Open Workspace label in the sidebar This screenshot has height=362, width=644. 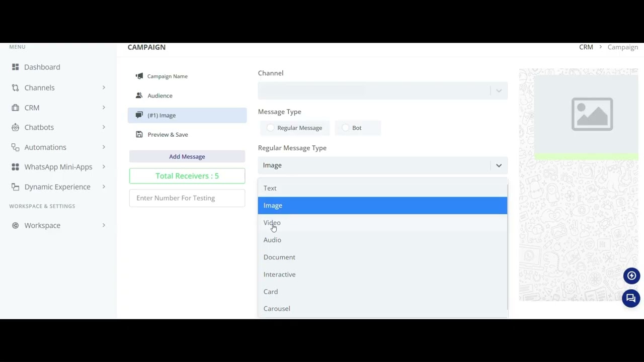pos(42,225)
